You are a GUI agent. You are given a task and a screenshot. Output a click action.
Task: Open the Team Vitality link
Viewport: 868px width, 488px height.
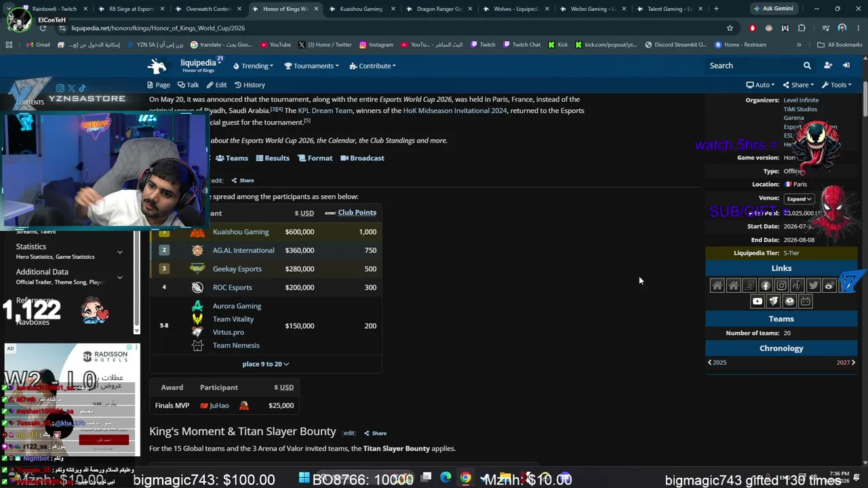(233, 319)
